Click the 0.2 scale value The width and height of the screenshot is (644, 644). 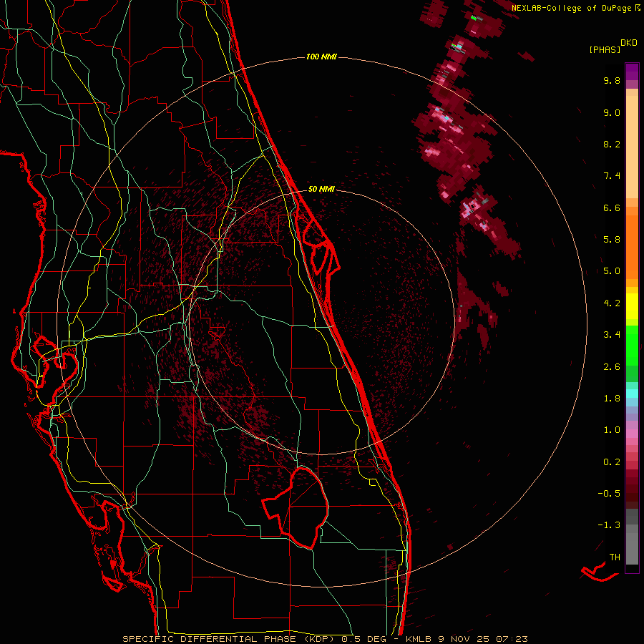point(612,462)
